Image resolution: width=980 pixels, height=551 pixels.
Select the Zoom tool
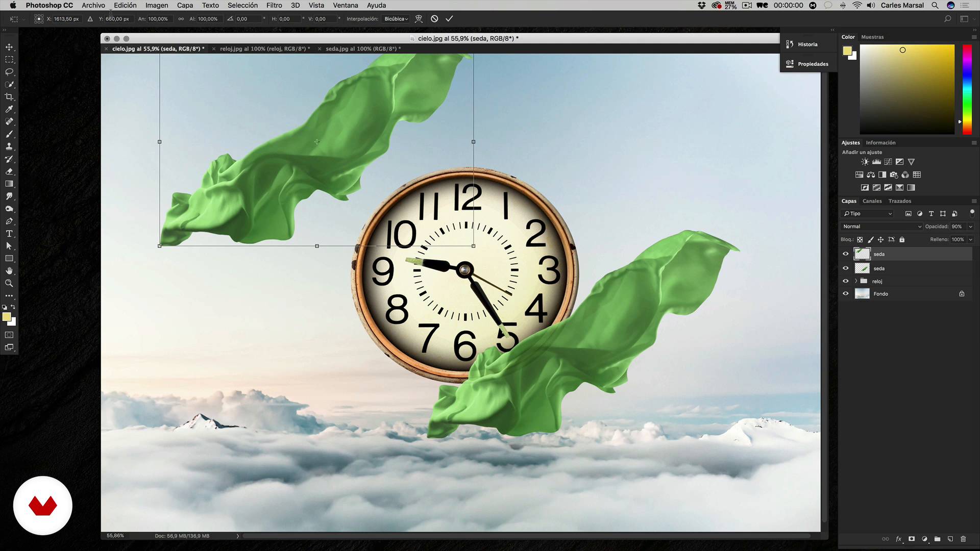tap(9, 283)
